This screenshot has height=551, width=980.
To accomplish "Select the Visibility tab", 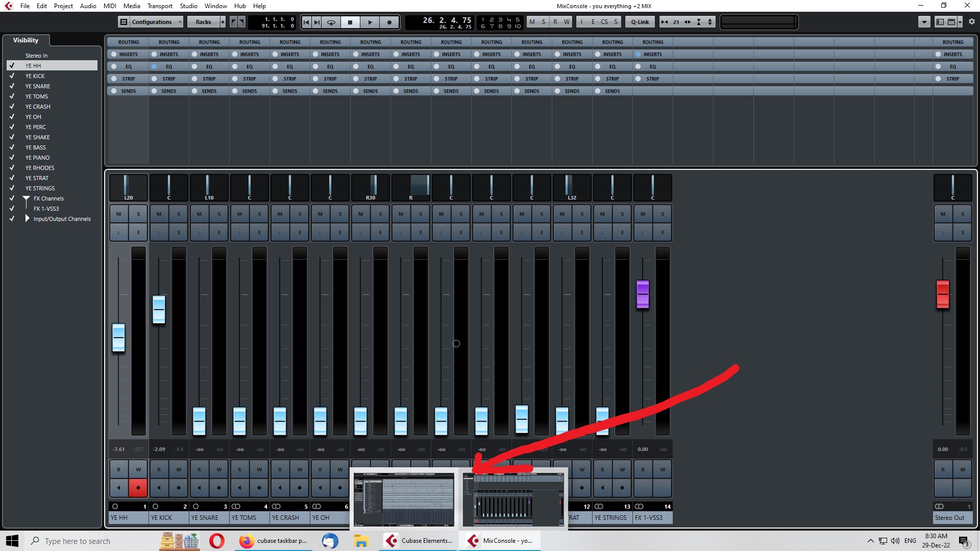I will (26, 40).
